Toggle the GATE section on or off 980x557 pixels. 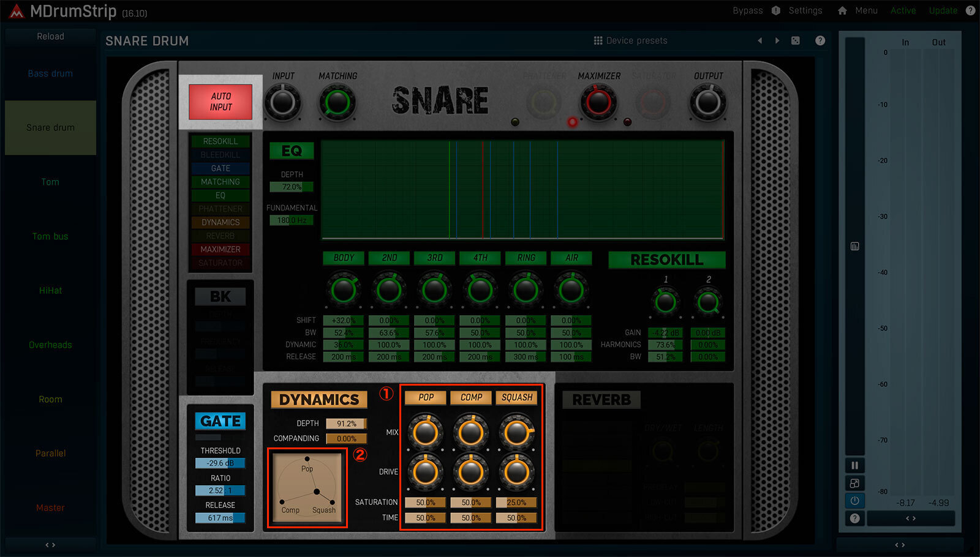(x=221, y=421)
